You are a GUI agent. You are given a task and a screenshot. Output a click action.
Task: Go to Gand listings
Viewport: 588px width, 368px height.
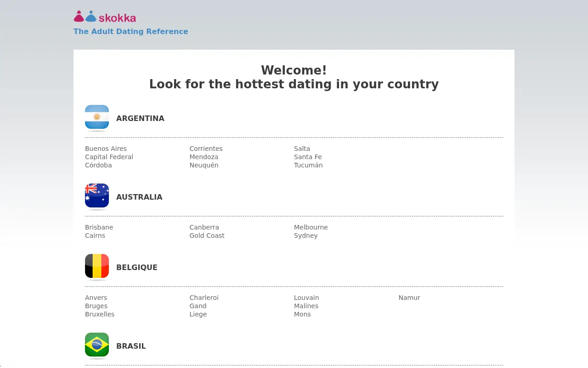[x=198, y=306]
